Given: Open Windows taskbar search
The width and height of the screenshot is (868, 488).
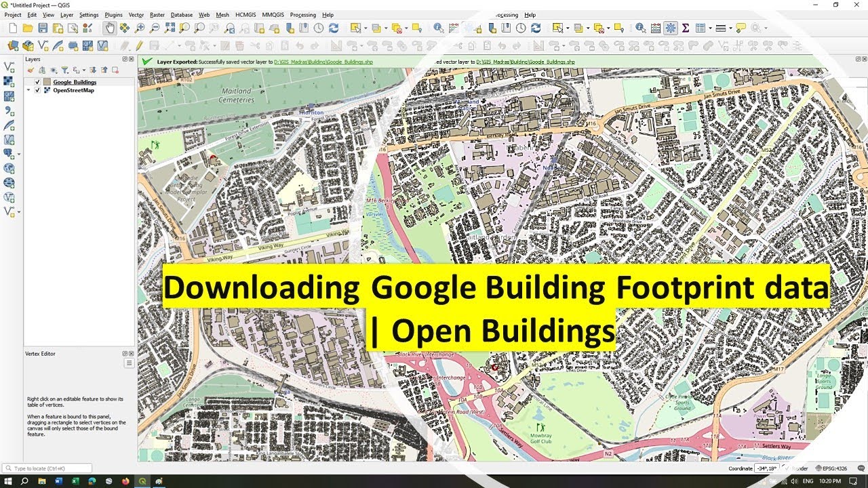Looking at the screenshot, I should (24, 481).
